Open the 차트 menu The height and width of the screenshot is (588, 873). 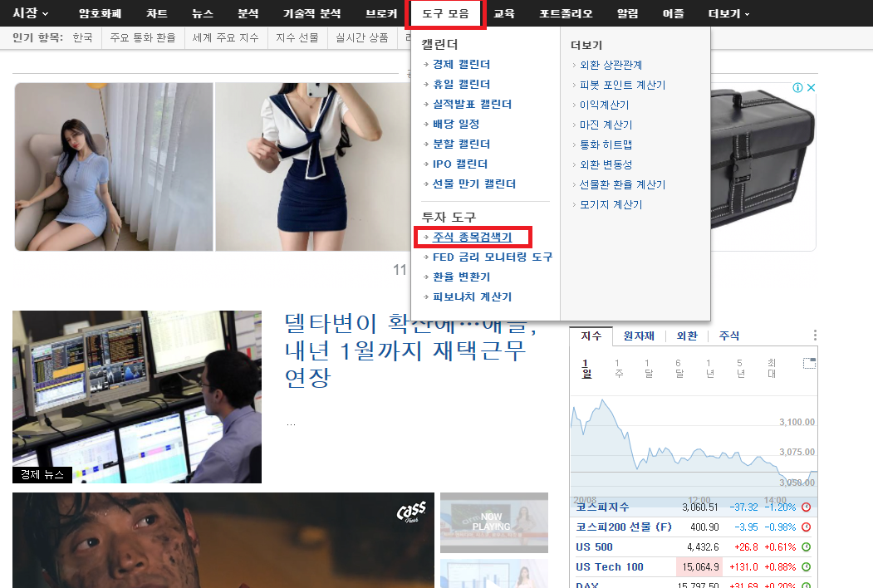pos(156,13)
